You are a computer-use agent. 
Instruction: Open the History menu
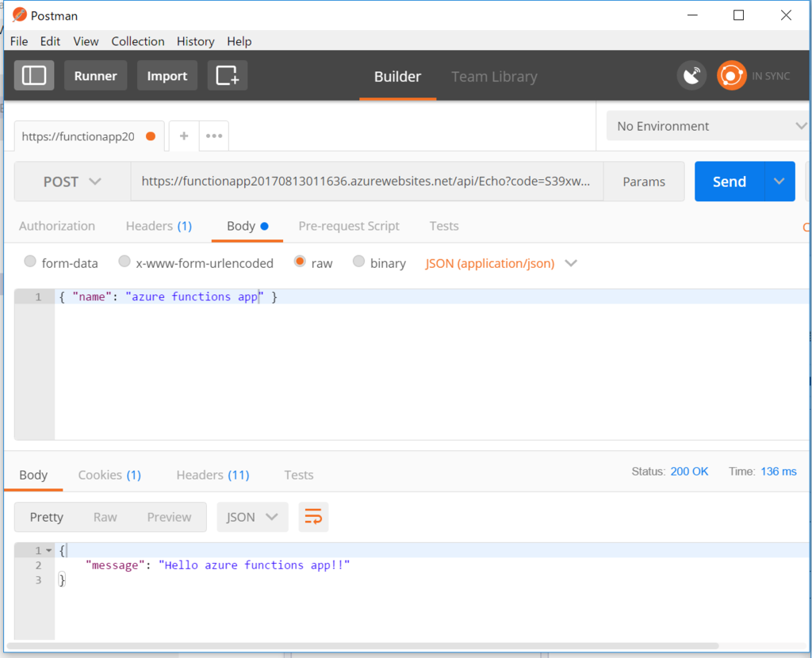click(x=195, y=41)
